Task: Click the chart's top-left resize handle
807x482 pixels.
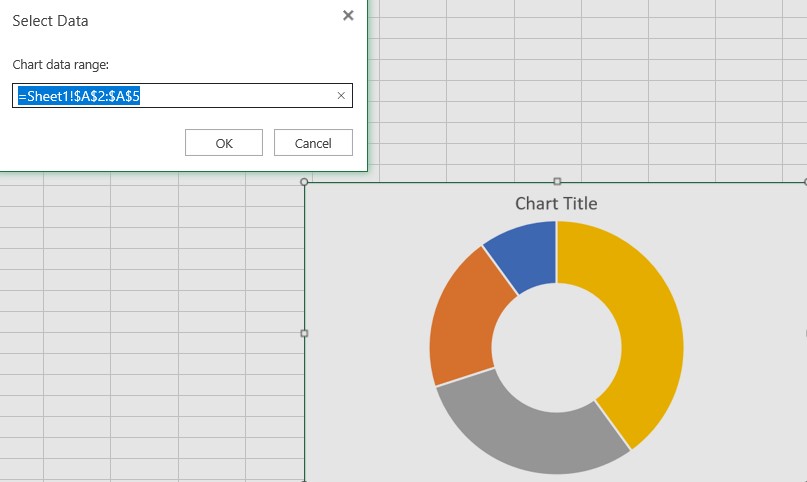Action: point(304,182)
